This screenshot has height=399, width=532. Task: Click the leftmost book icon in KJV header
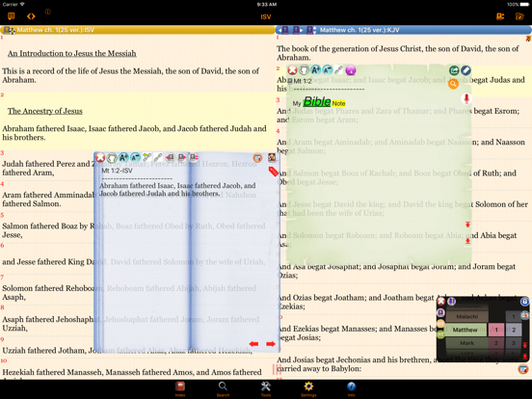pyautogui.click(x=284, y=30)
